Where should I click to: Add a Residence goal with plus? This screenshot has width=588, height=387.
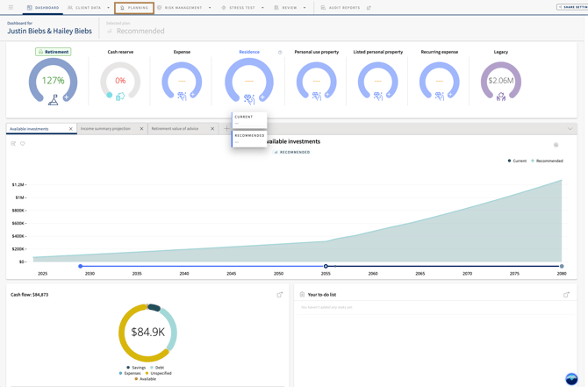(x=262, y=97)
